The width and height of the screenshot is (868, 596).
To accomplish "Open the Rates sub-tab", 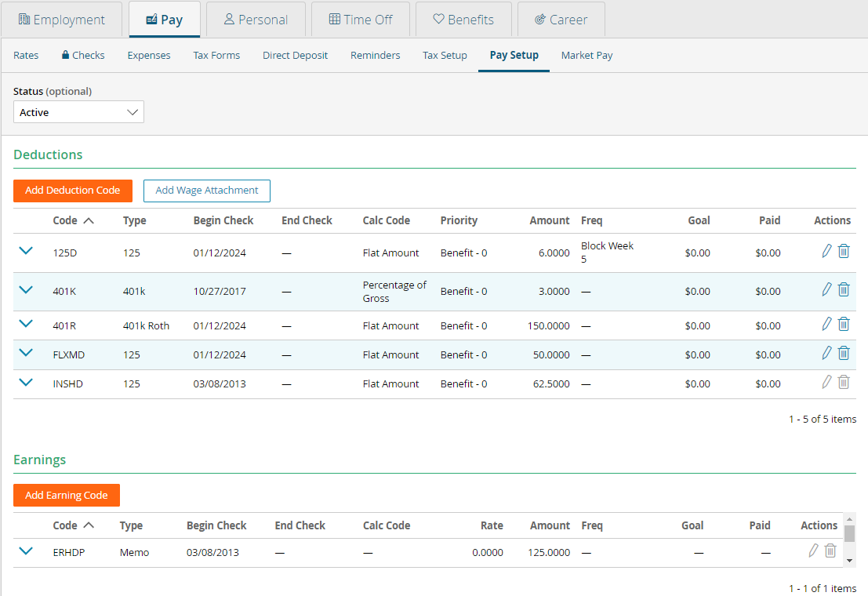I will point(26,56).
